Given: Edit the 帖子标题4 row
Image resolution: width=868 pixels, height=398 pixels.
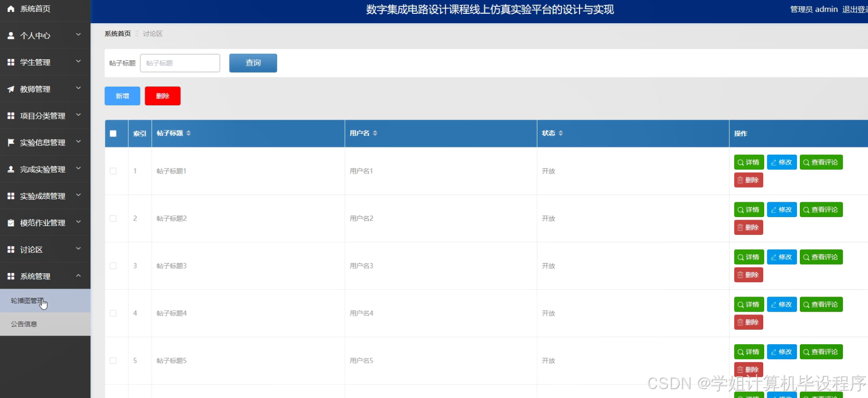Looking at the screenshot, I should pyautogui.click(x=782, y=305).
